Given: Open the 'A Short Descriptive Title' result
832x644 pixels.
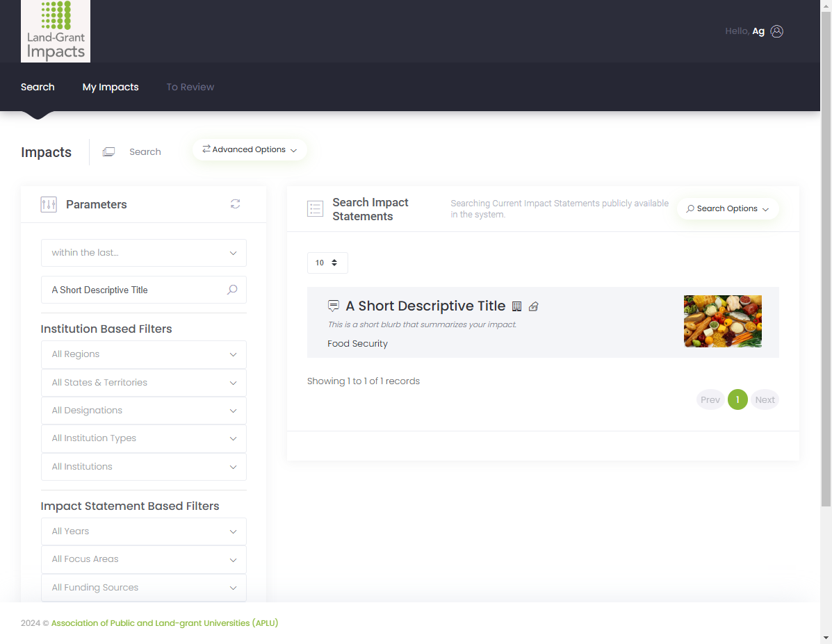Looking at the screenshot, I should click(425, 306).
